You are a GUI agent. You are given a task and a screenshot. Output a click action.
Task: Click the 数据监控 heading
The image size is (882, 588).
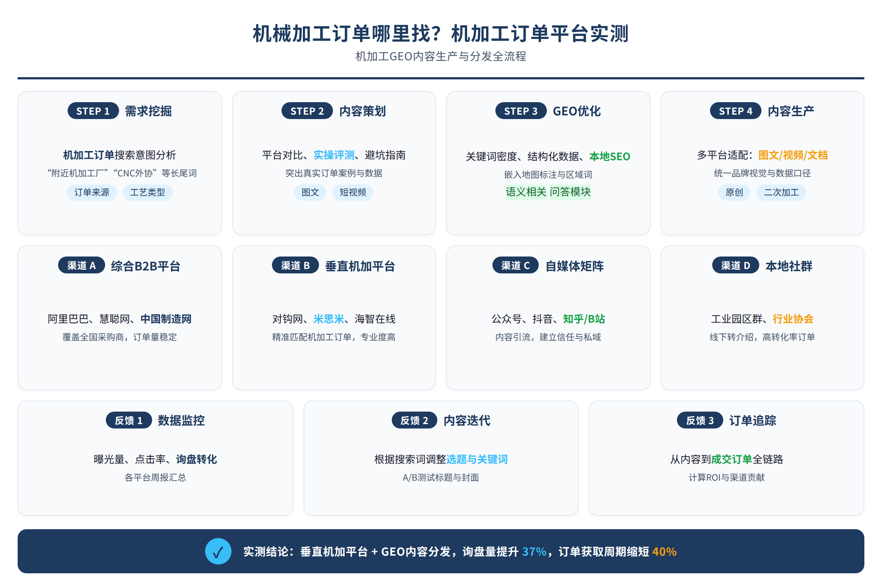182,420
